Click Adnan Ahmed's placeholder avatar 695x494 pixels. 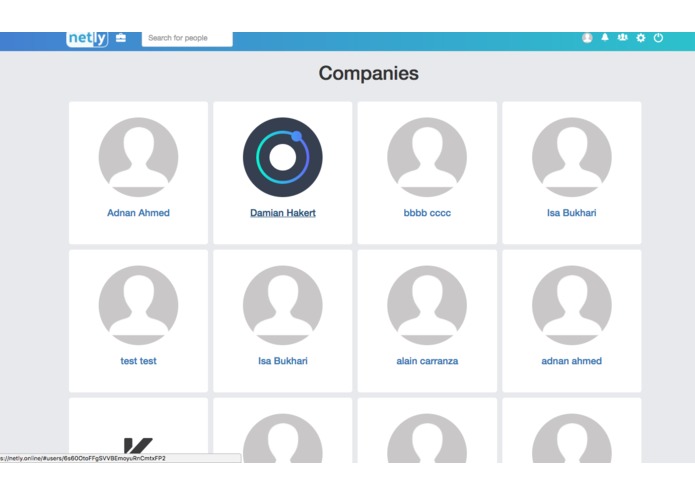pyautogui.click(x=138, y=157)
